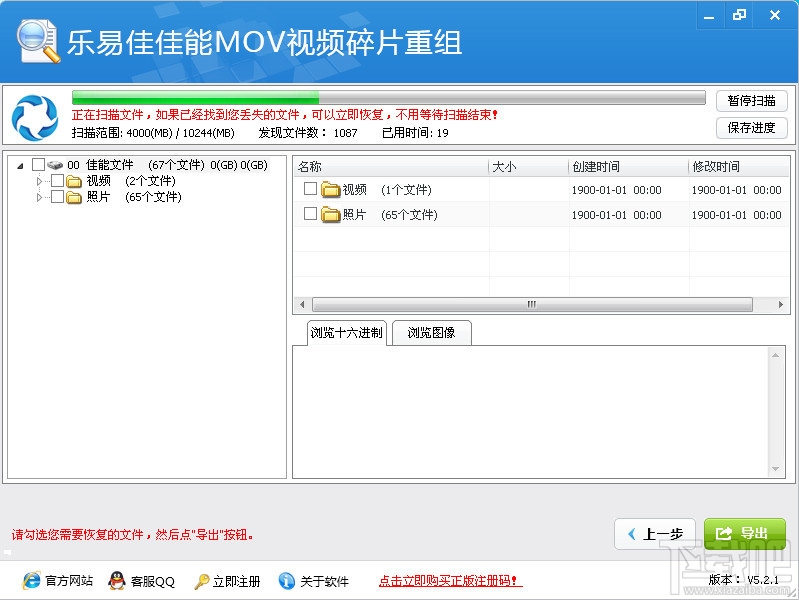Tick the 照片 checkbox in the tree
Image resolution: width=799 pixels, height=600 pixels.
tap(58, 197)
